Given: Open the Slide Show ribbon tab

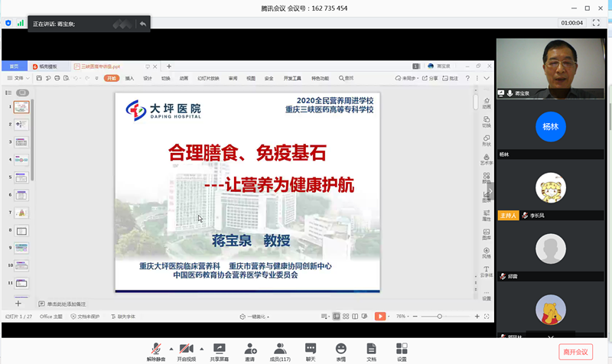Looking at the screenshot, I should click(208, 78).
